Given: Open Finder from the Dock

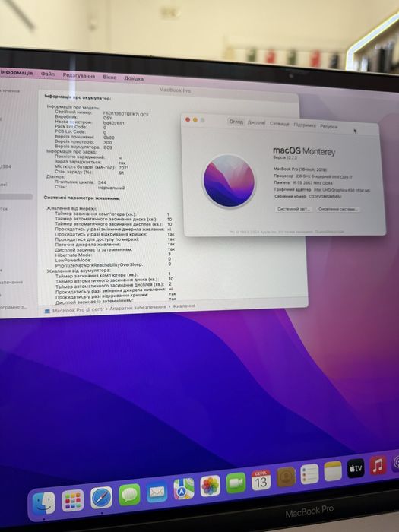Looking at the screenshot, I should click(x=43, y=503).
